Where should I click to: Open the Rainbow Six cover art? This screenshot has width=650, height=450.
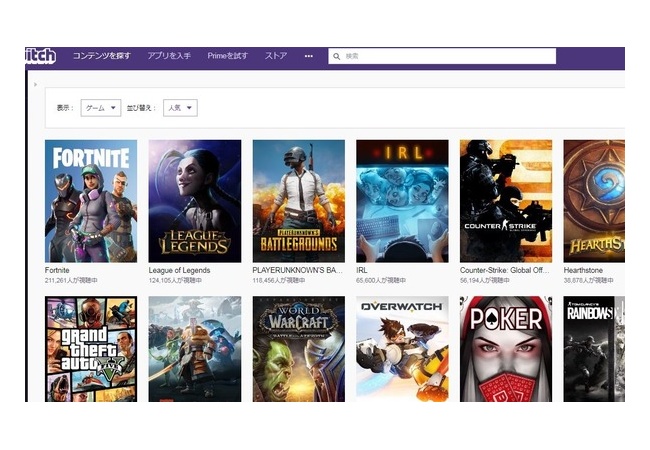594,349
